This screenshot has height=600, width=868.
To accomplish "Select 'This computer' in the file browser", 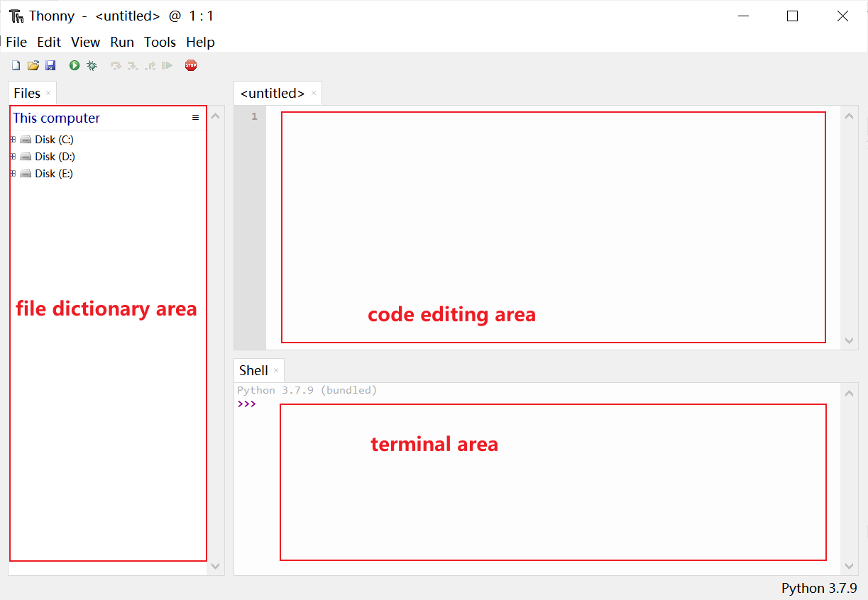I will [56, 118].
